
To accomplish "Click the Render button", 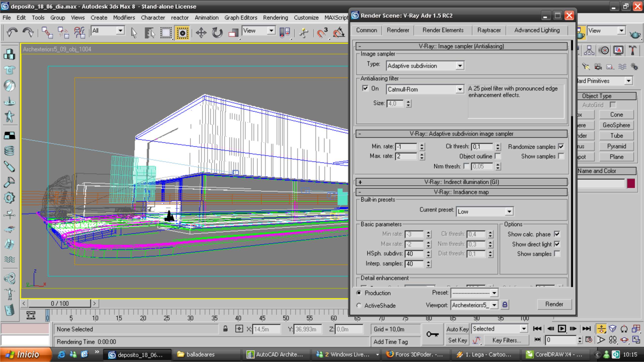I will [x=554, y=304].
